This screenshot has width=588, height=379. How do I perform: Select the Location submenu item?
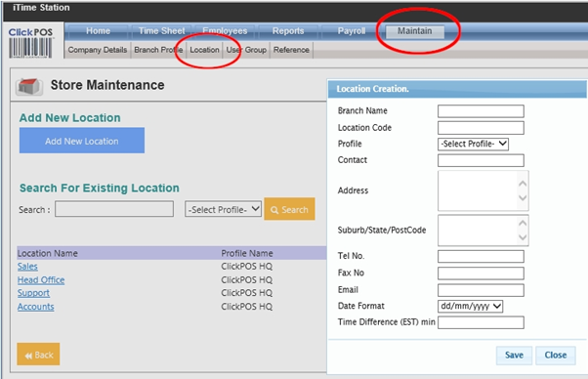point(204,50)
